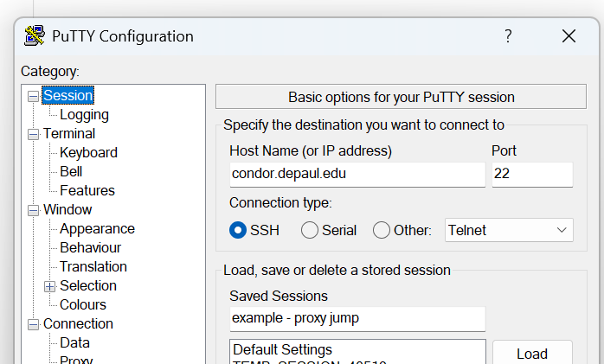
Task: Open the Telnet protocol dropdown
Action: pos(509,230)
